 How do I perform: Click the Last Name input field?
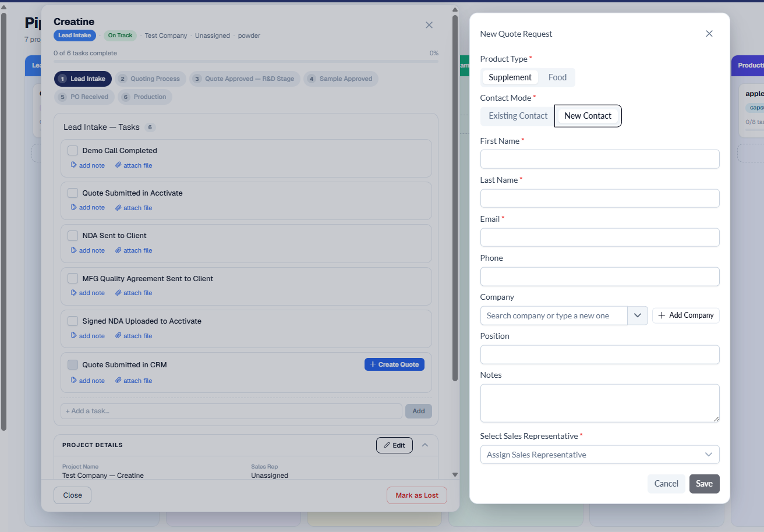click(x=600, y=198)
